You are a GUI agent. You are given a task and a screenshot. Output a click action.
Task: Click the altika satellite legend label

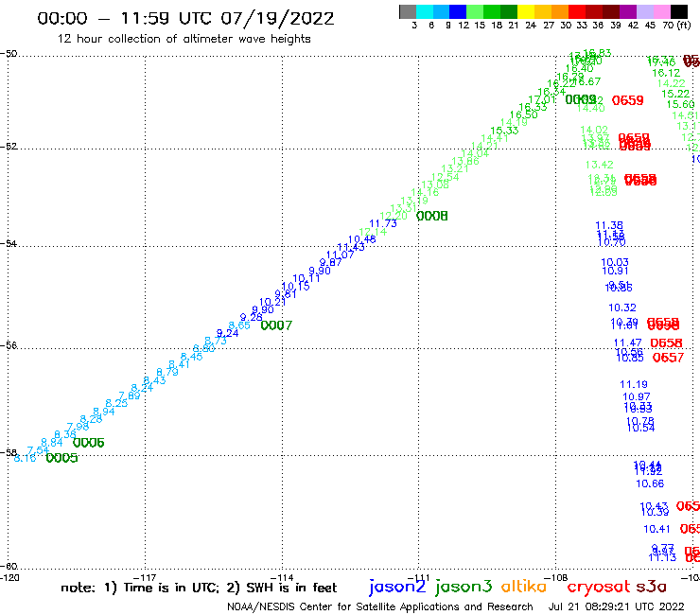tap(524, 586)
